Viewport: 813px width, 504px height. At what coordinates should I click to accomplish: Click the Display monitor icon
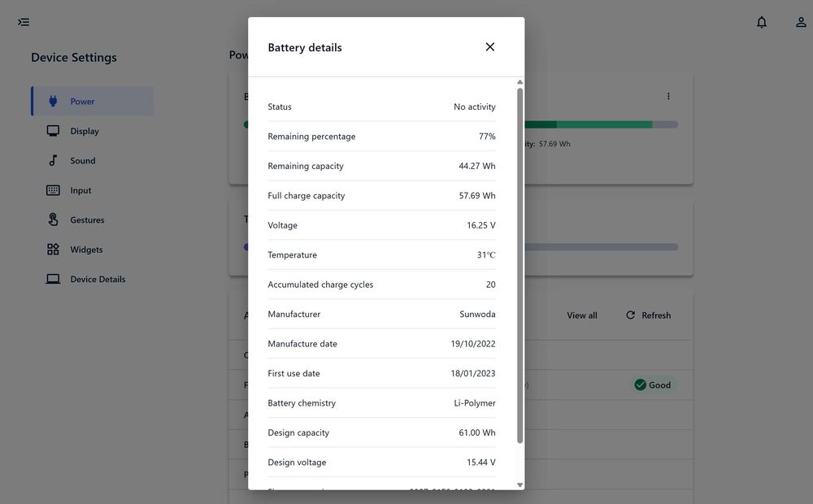point(53,131)
